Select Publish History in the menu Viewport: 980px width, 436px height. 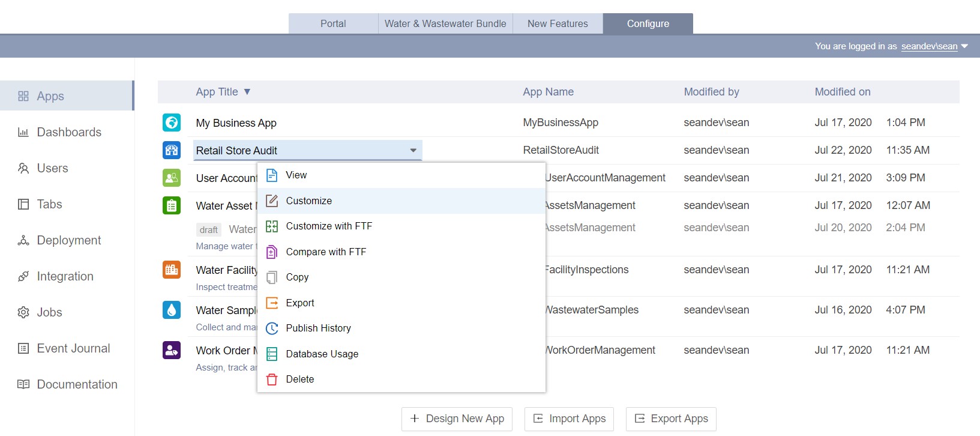point(318,329)
